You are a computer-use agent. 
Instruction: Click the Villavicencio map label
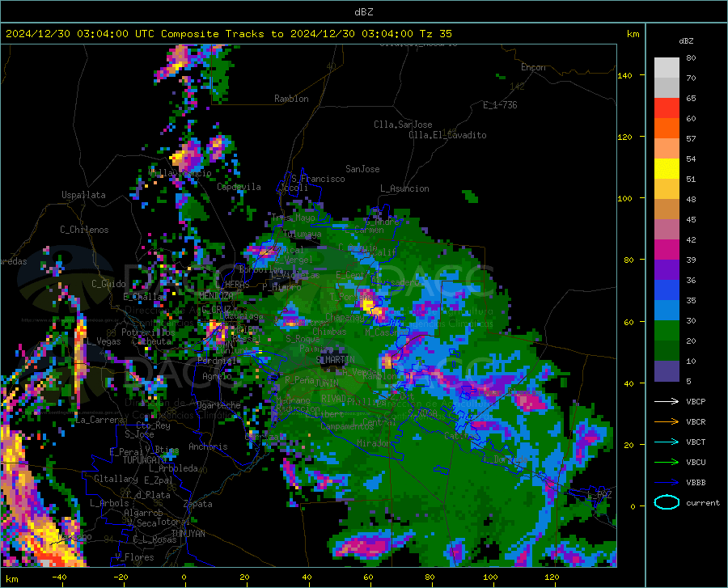(180, 173)
